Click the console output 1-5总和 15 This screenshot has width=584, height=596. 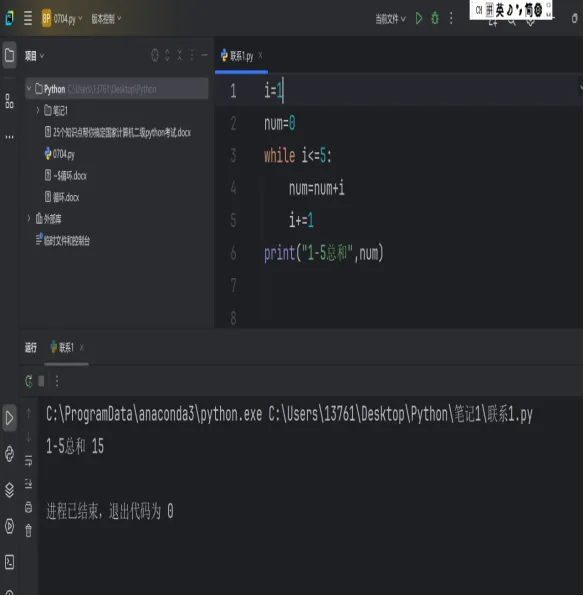(75, 446)
